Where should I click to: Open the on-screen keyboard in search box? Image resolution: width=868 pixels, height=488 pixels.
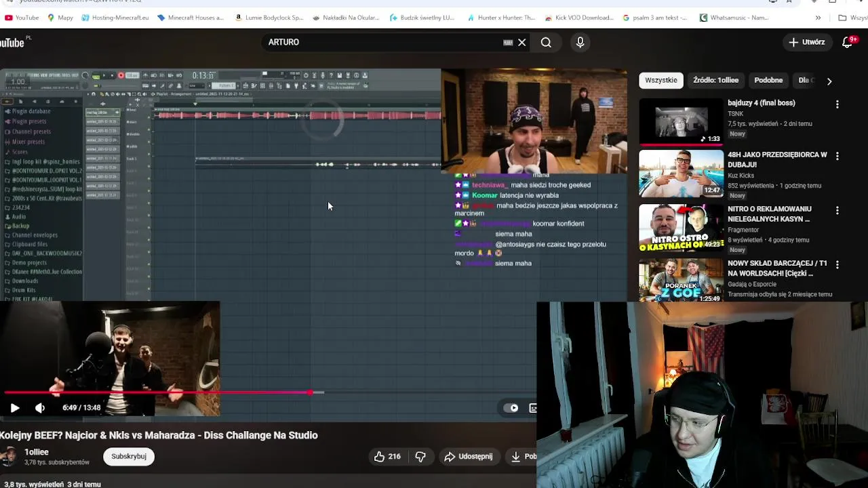[x=508, y=42]
